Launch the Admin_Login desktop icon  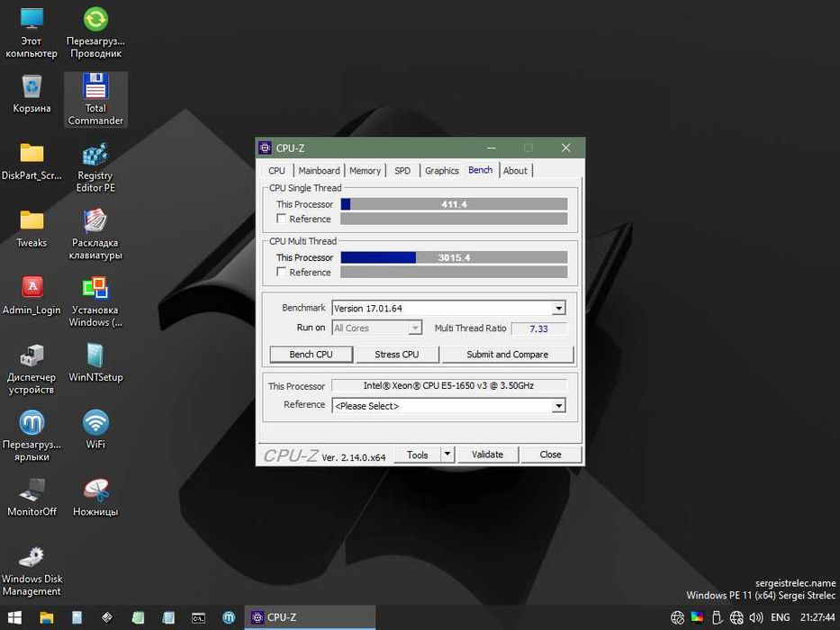pyautogui.click(x=32, y=296)
